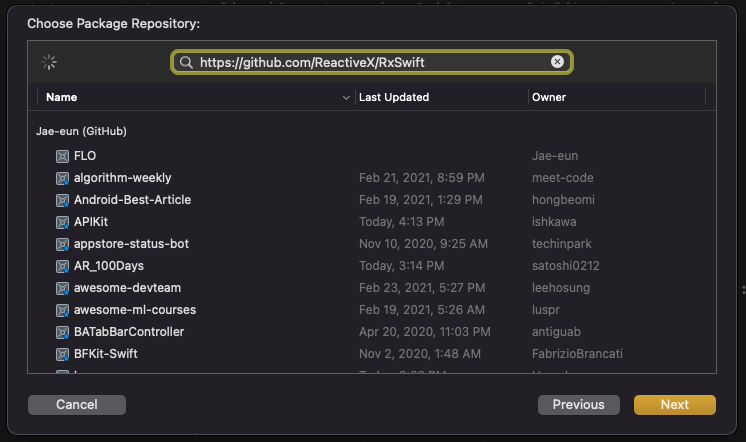The image size is (746, 442).
Task: Click the appstore-status-bot repository icon
Action: (62, 244)
